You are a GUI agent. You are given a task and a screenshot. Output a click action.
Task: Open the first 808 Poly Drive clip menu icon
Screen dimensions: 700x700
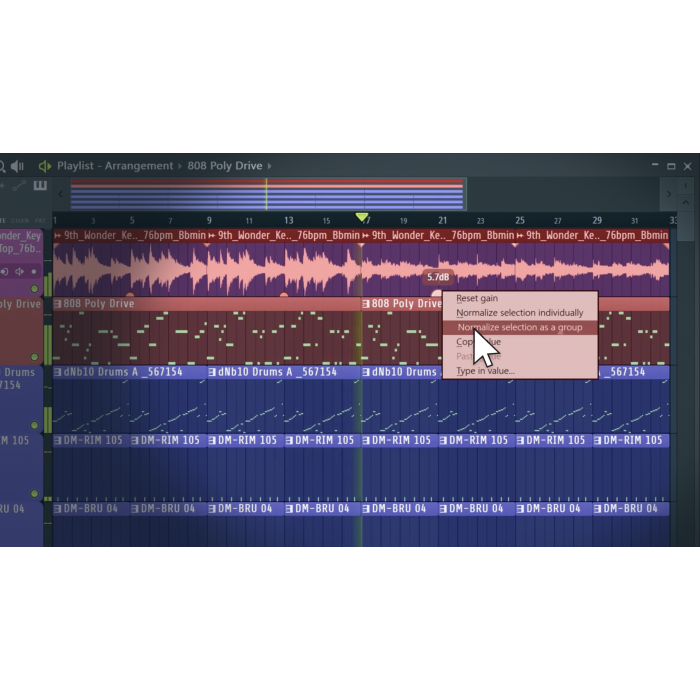tap(58, 304)
